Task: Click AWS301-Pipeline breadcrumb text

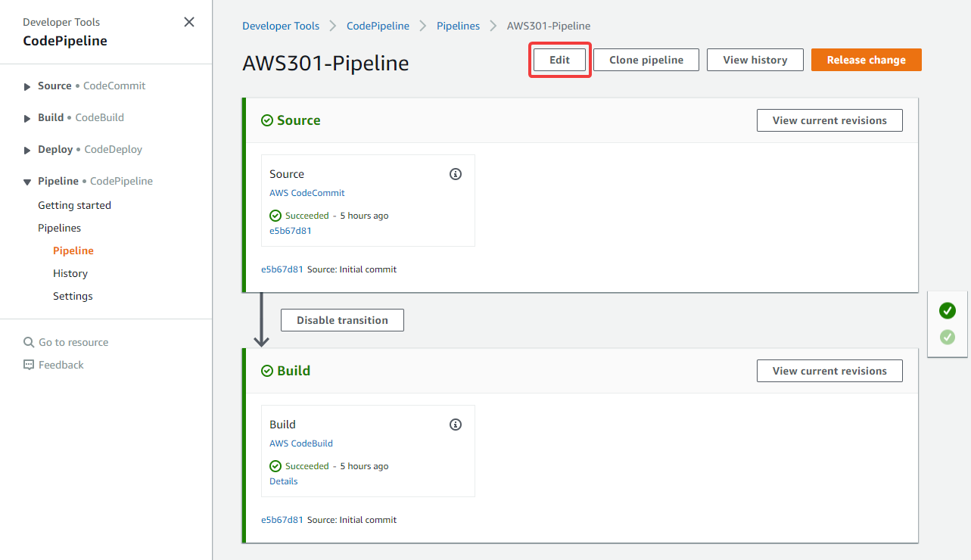Action: point(549,26)
